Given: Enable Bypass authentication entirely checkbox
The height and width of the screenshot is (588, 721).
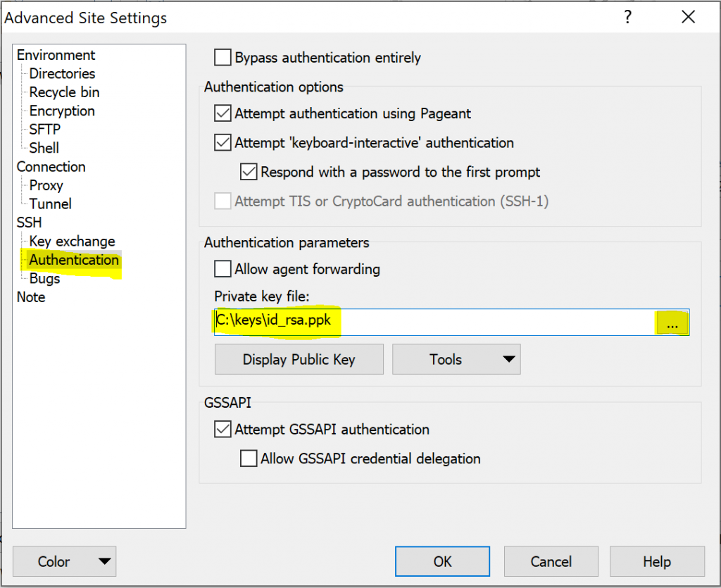Looking at the screenshot, I should click(x=222, y=58).
